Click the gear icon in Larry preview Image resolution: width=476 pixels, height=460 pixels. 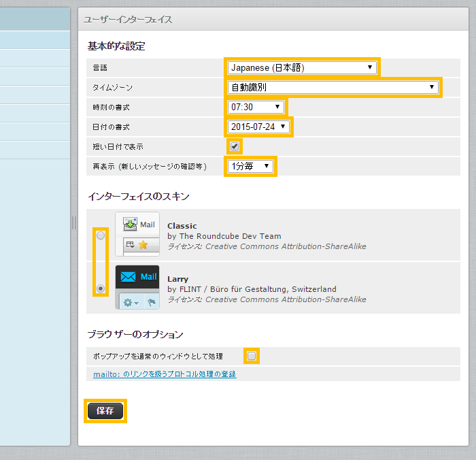pos(127,301)
